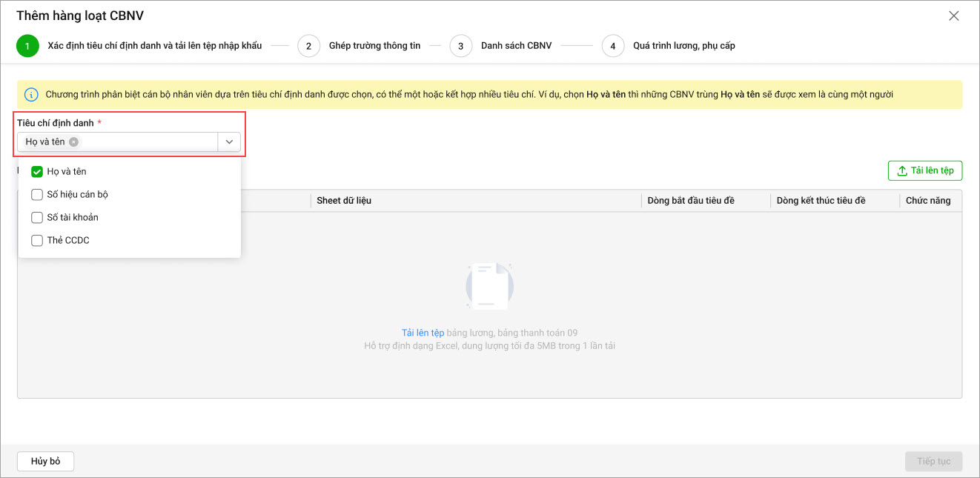Click the info icon in yellow banner

tap(31, 95)
